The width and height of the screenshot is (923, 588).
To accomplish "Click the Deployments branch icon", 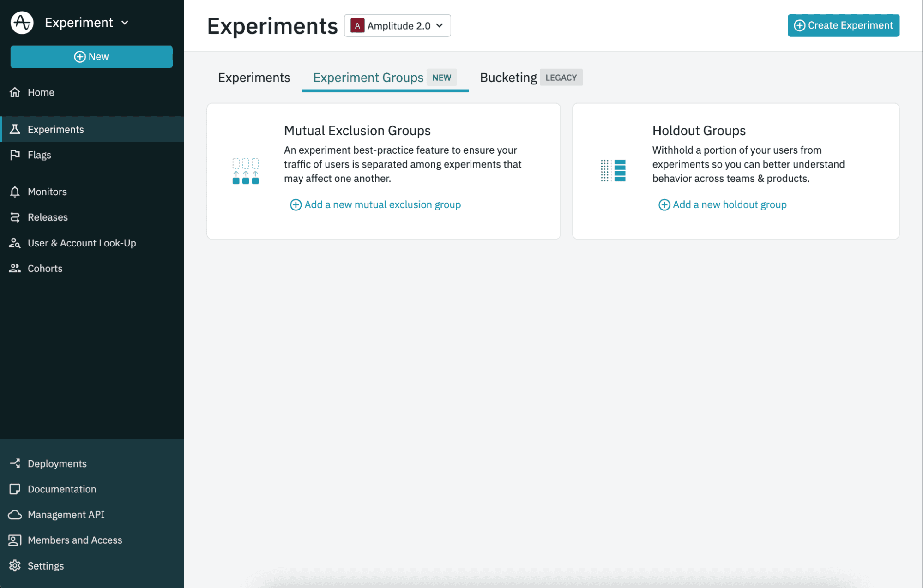I will 15,463.
